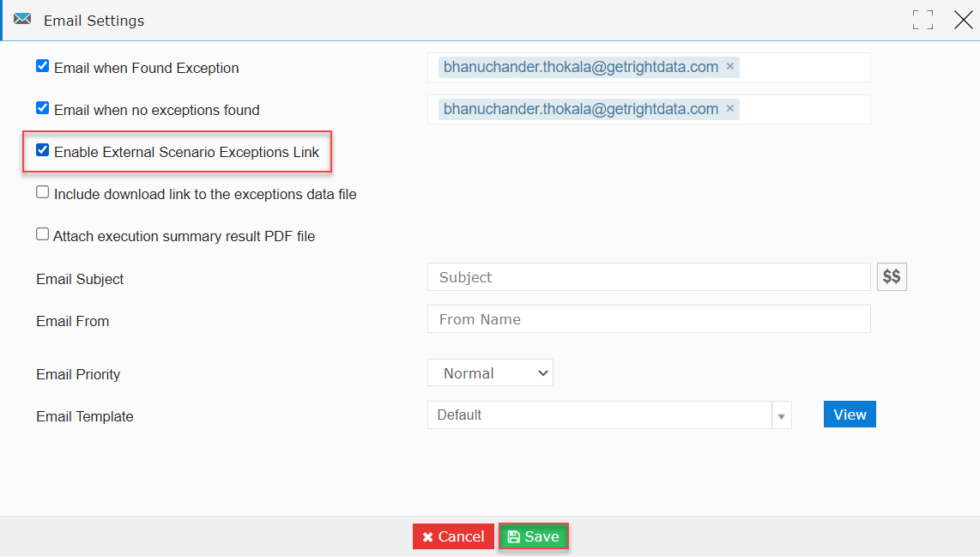Screen dimensions: 980x557
Task: Check Attach execution summary result PDF file
Action: (x=43, y=233)
